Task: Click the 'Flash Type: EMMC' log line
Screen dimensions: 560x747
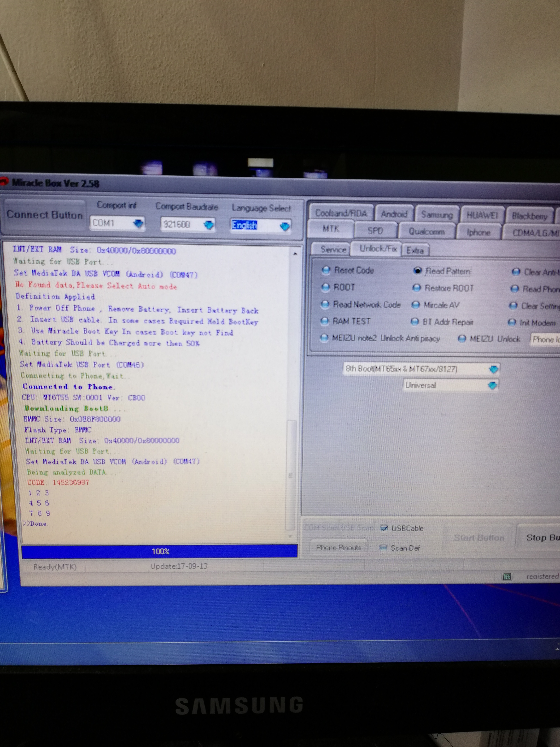Action: 58,430
